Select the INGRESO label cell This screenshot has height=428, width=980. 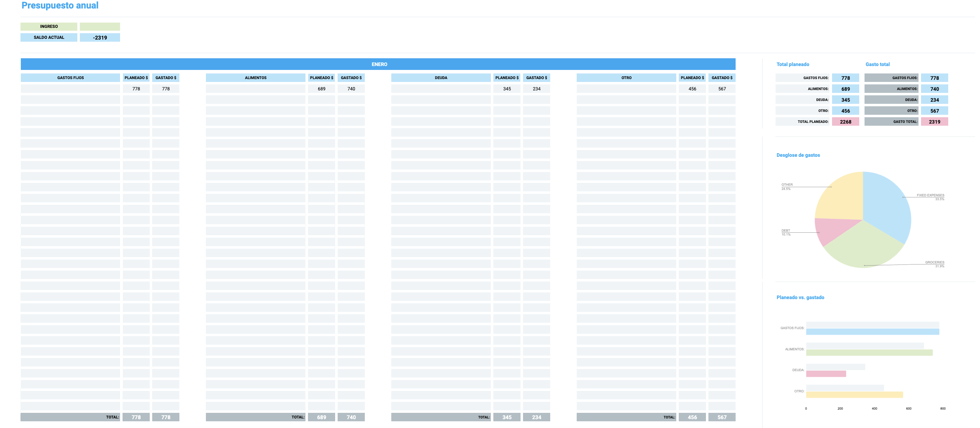tap(49, 26)
